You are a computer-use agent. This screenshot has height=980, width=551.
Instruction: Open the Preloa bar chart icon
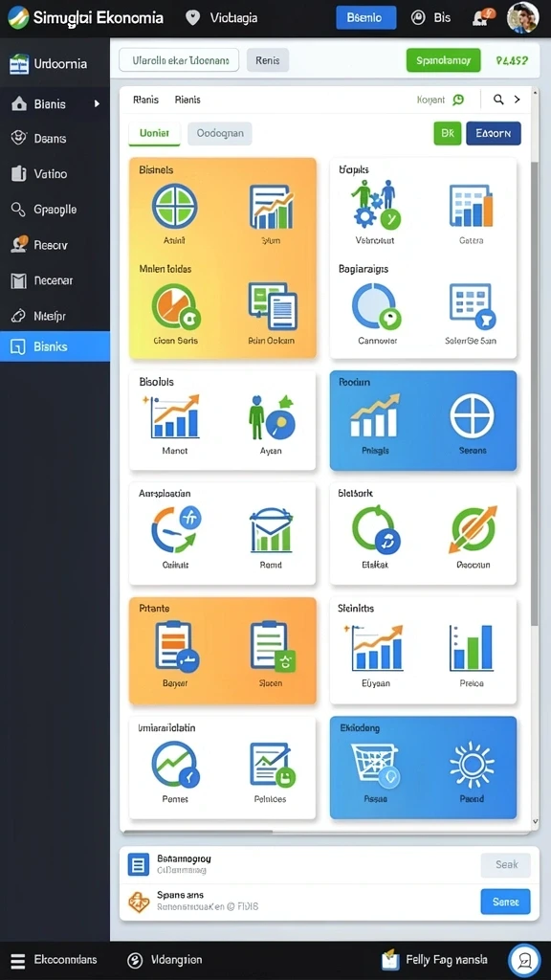pos(471,648)
